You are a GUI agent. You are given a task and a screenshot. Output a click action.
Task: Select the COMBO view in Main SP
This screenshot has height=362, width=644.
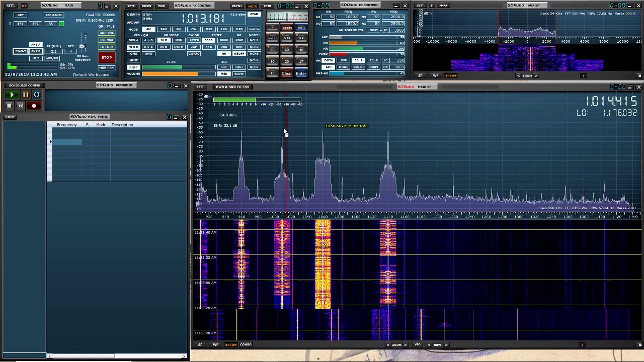(x=246, y=345)
